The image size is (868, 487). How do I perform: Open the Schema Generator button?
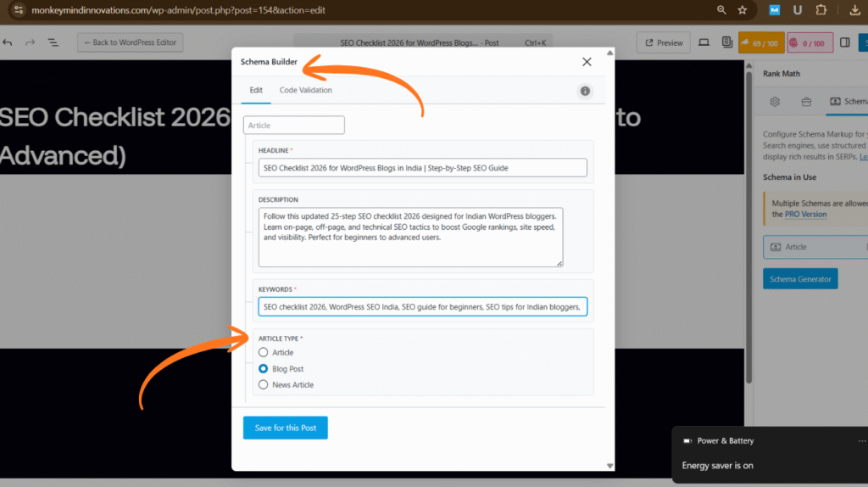click(799, 279)
